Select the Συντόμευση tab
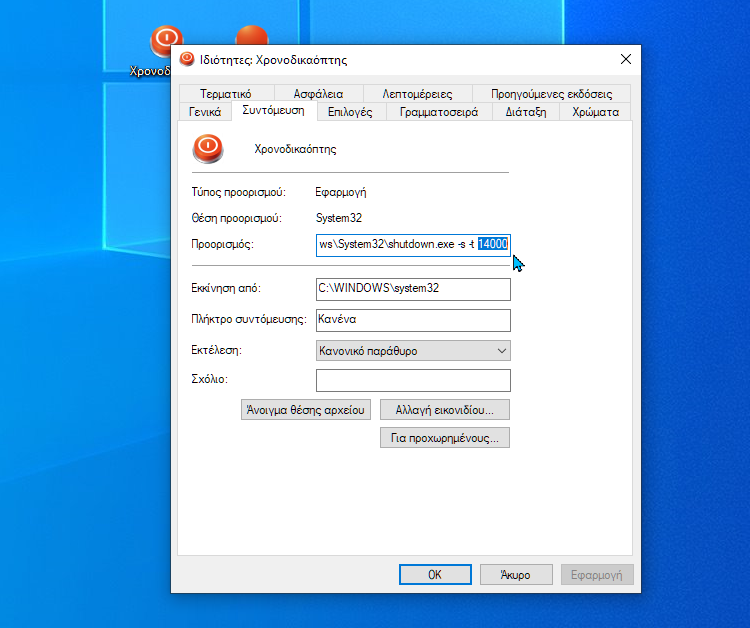This screenshot has height=628, width=750. click(274, 110)
